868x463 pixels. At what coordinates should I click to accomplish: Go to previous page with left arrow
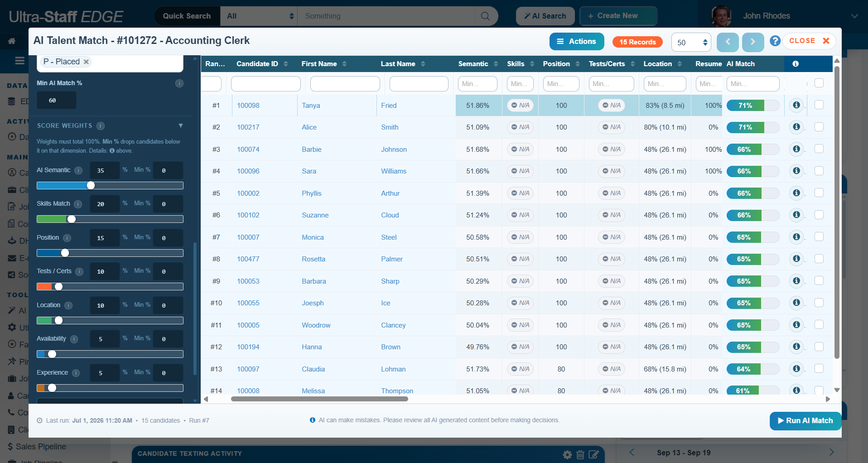pyautogui.click(x=728, y=42)
